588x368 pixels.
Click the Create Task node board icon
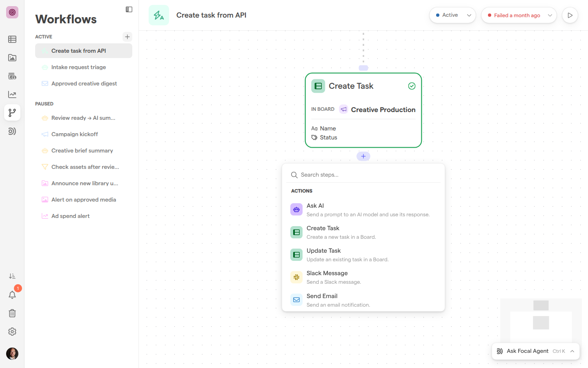click(318, 86)
